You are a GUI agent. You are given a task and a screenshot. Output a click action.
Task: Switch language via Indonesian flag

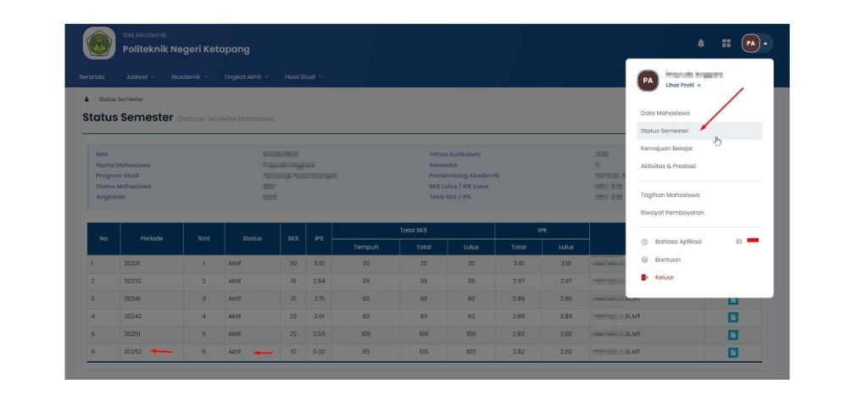point(753,241)
